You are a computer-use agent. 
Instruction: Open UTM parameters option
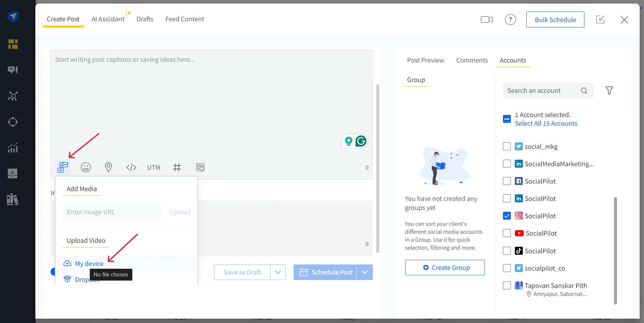pos(154,168)
